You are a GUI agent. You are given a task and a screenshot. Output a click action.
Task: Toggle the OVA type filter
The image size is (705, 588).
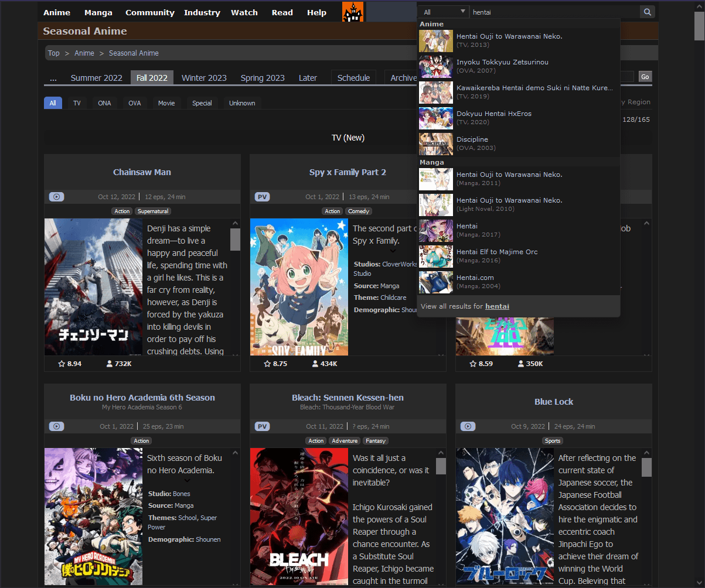(134, 102)
